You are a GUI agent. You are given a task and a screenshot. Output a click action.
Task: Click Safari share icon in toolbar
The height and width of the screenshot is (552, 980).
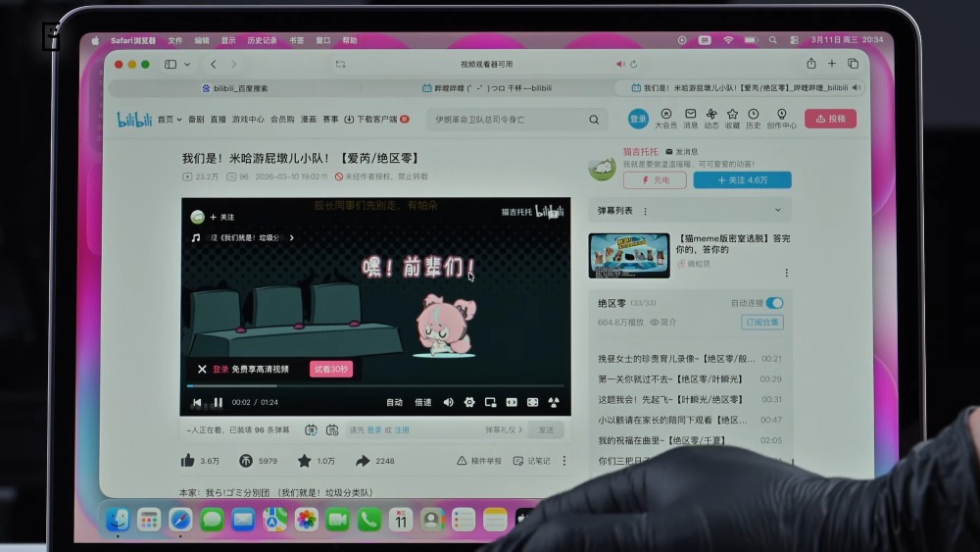point(811,64)
